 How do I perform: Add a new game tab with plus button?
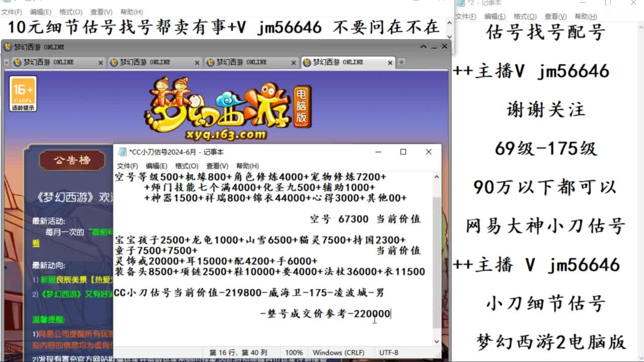[401, 62]
